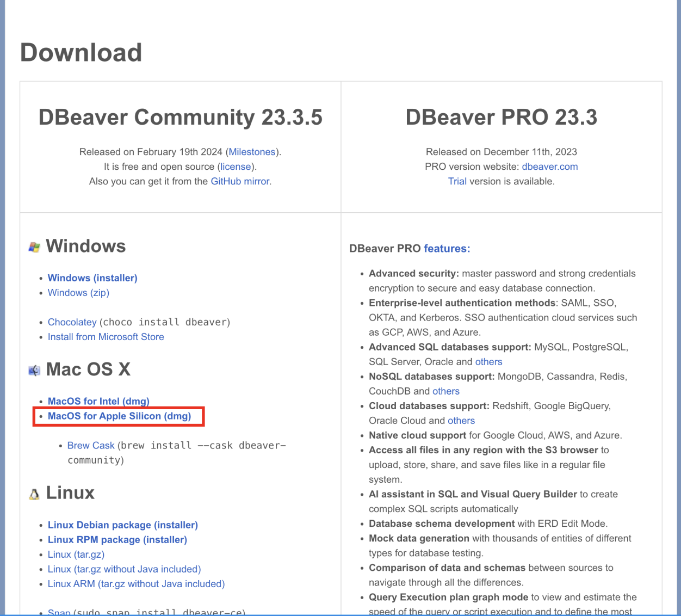Click others link after Oracle Cloud
The image size is (681, 616).
click(461, 421)
